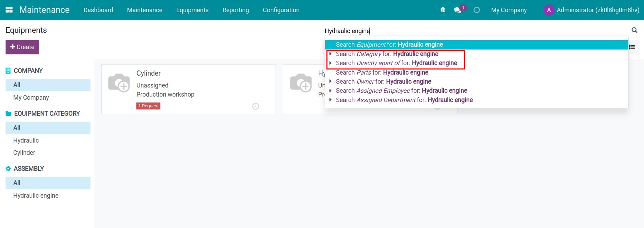Click the ASSEMBLY section header
The image size is (644, 228).
[x=29, y=169]
